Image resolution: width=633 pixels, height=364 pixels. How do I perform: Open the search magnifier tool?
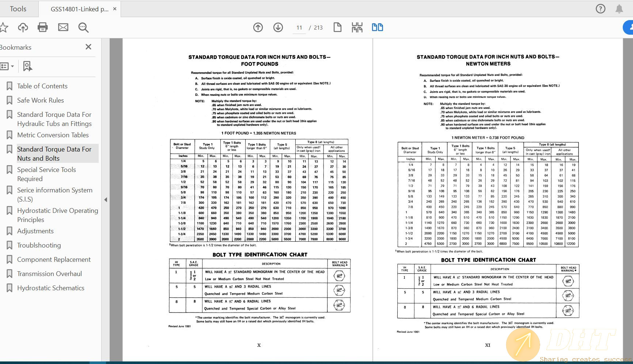83,27
